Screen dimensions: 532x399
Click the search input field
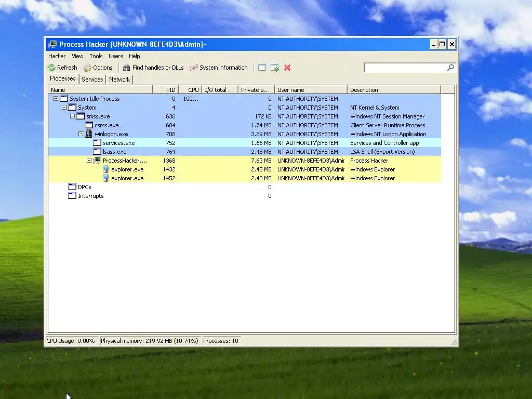(405, 68)
